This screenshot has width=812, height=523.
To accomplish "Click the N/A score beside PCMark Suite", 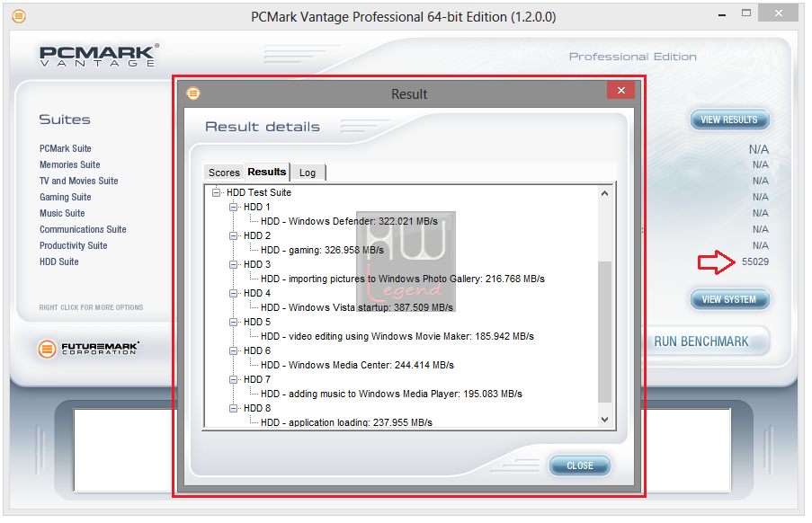I will click(x=759, y=149).
